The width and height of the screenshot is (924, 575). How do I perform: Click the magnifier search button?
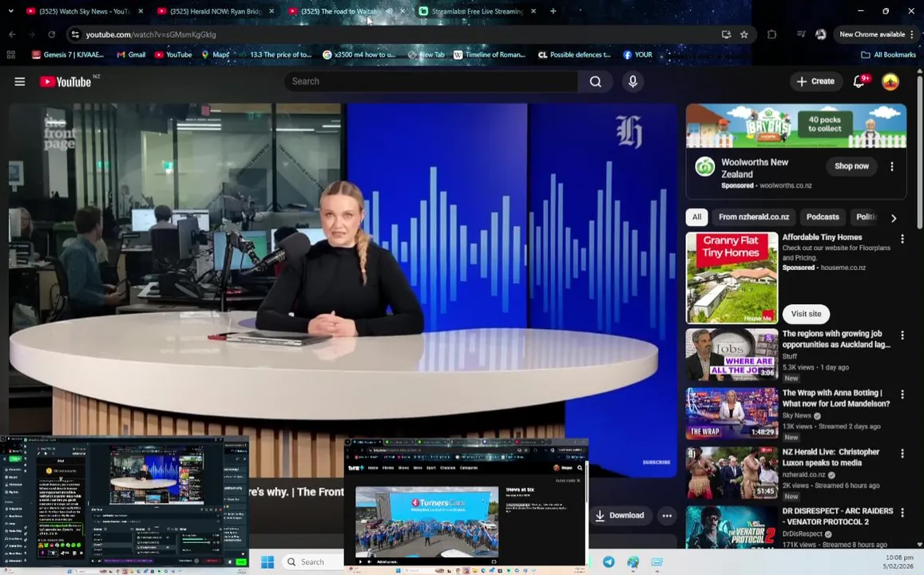[596, 81]
